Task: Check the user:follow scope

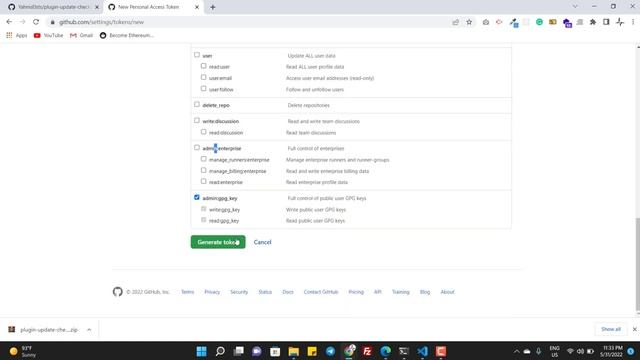Action: 203,89
